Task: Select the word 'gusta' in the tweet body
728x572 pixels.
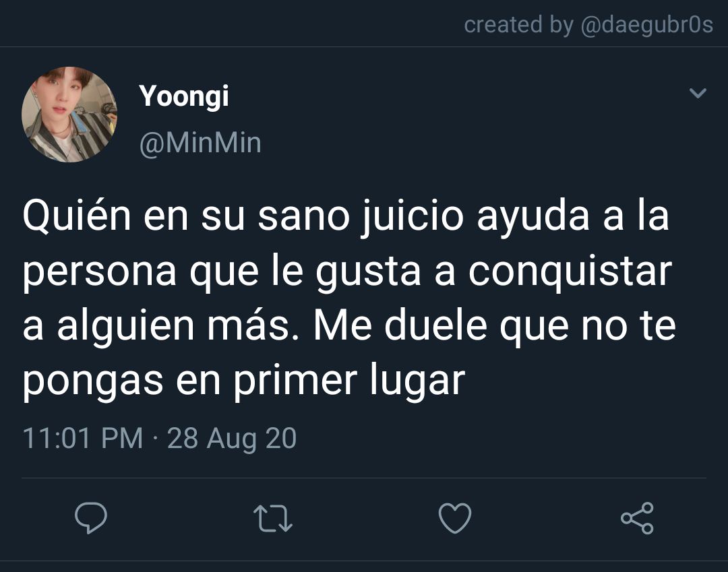Action: (368, 273)
